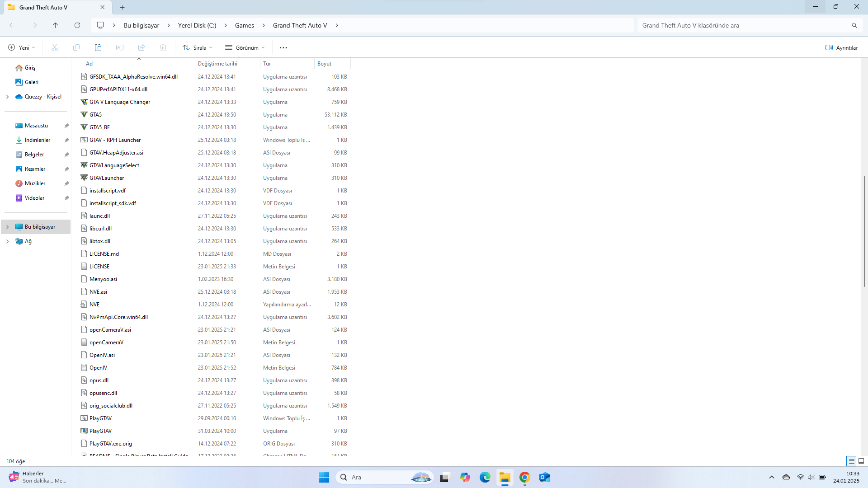Open Chrome from the taskbar

tap(524, 477)
